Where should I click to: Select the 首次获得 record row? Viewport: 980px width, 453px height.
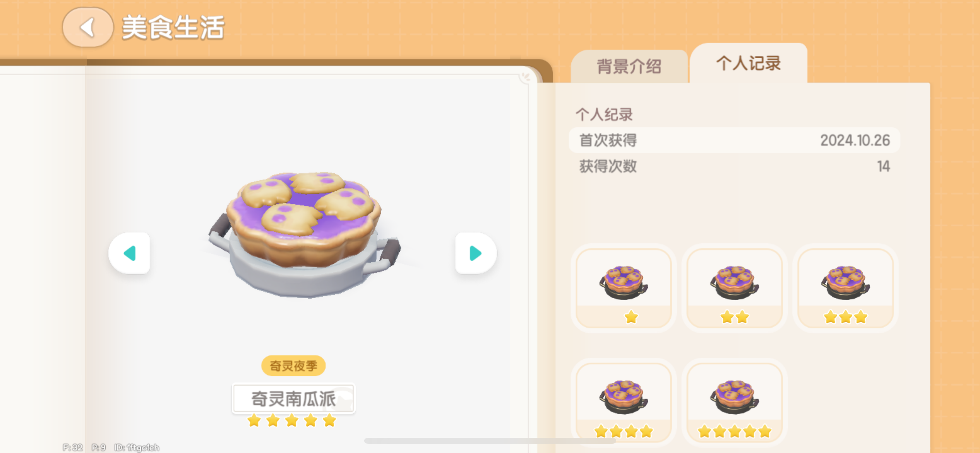coord(734,140)
